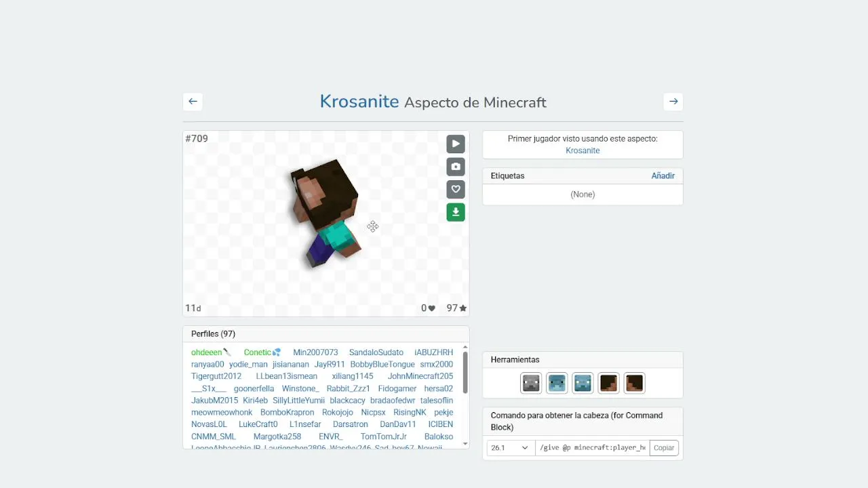Open the iABUZHRH profile
Screen dimensions: 868x488
pos(434,352)
